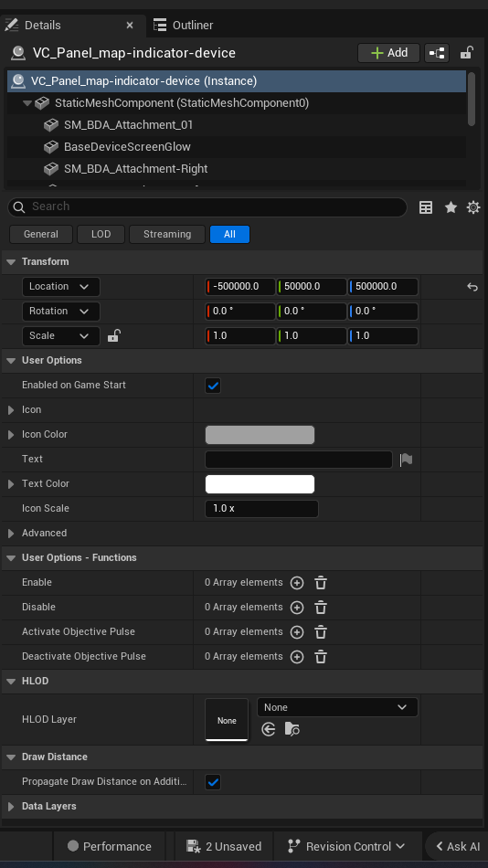Click the Scale Z value field

click(383, 336)
